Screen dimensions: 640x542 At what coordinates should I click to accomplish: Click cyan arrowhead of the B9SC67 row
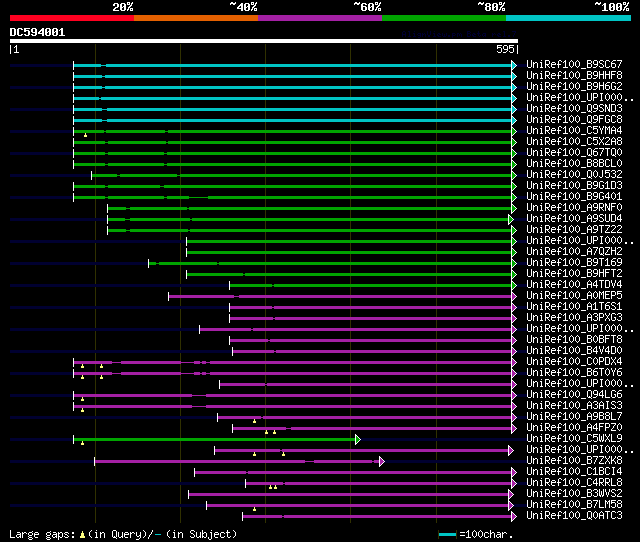(x=514, y=65)
